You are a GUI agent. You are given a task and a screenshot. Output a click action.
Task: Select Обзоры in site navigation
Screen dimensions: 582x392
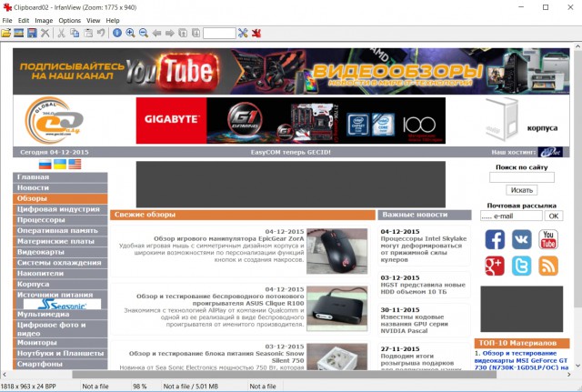60,198
